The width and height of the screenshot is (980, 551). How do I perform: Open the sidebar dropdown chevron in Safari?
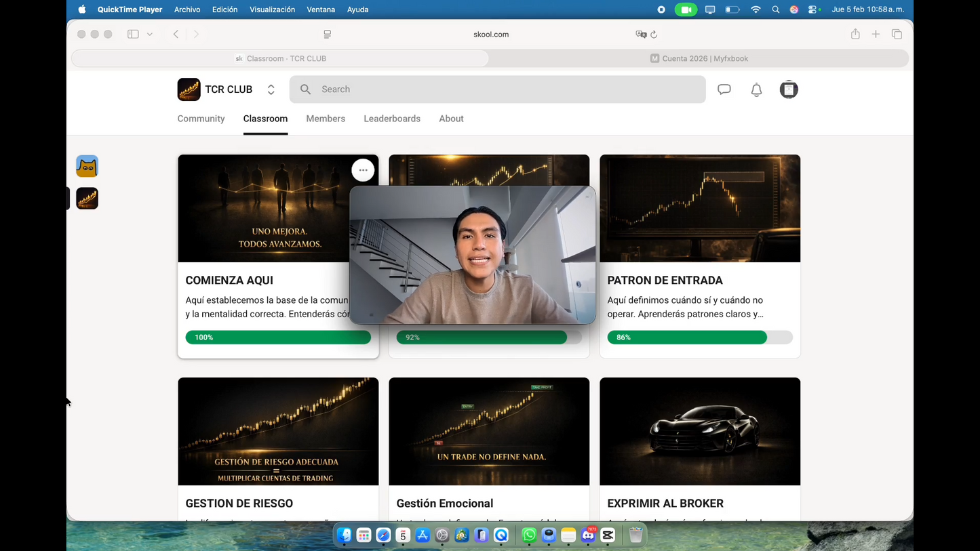[150, 34]
